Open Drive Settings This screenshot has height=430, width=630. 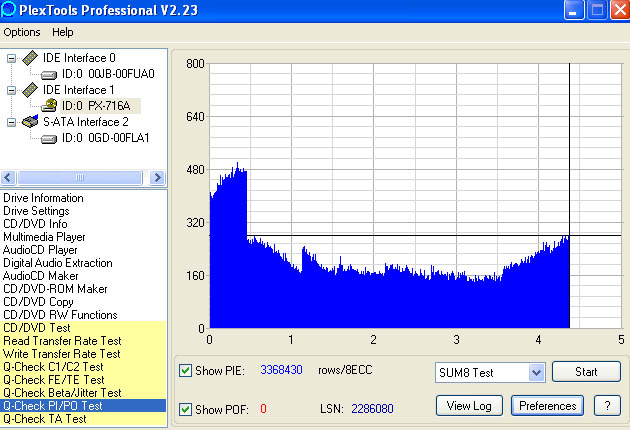(x=36, y=211)
